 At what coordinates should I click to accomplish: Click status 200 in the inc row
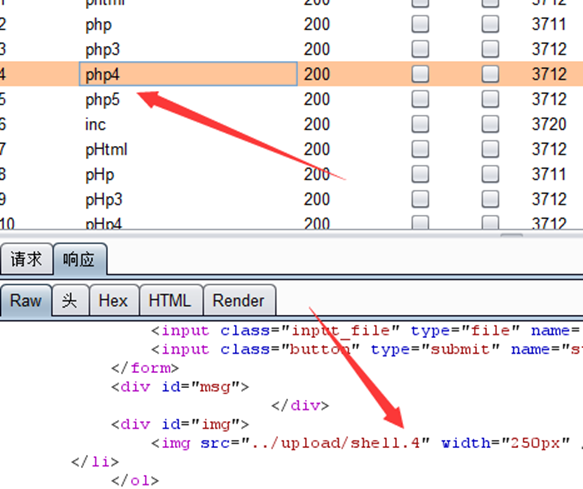tap(317, 124)
